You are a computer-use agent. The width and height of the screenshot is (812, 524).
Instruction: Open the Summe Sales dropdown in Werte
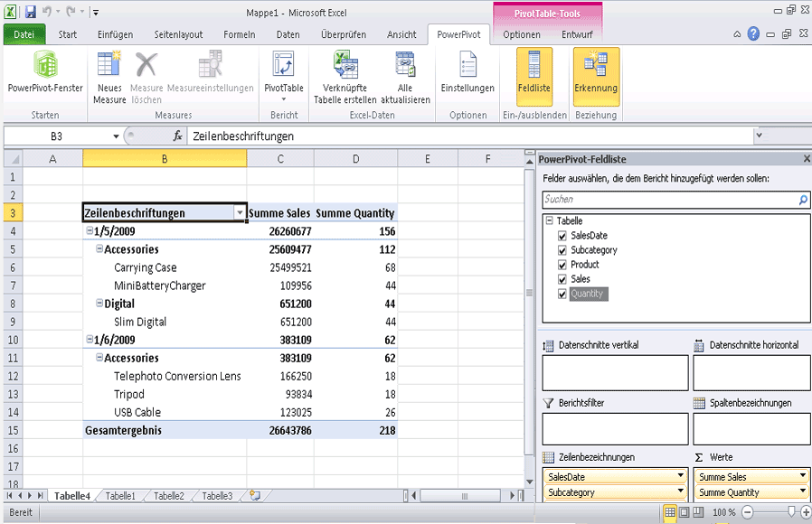pos(801,475)
